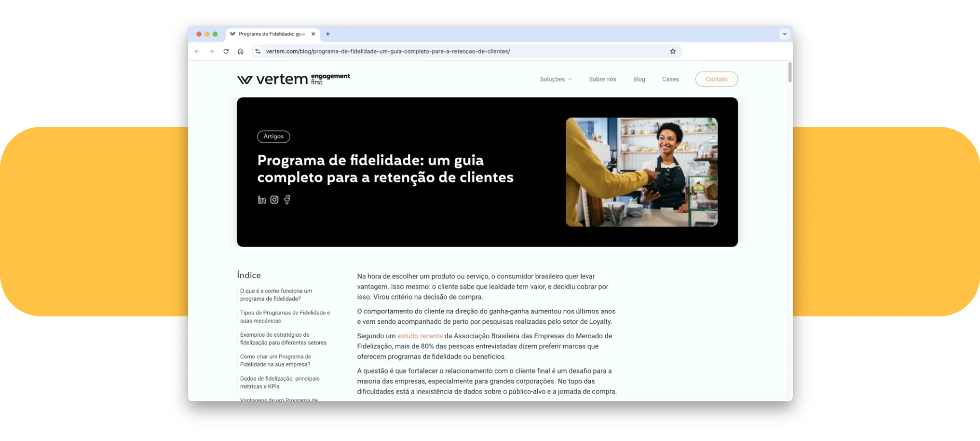
Task: Expand the Soluções dropdown menu
Action: 556,79
